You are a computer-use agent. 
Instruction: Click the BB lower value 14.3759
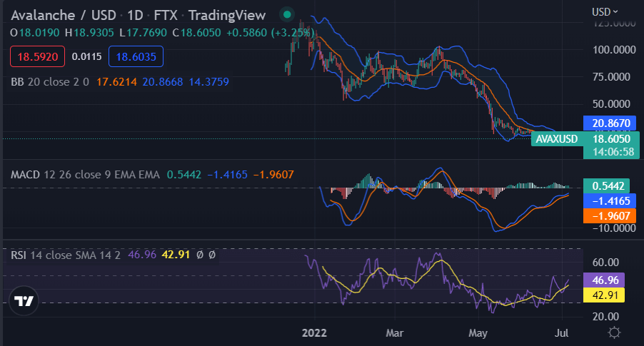[x=208, y=81]
